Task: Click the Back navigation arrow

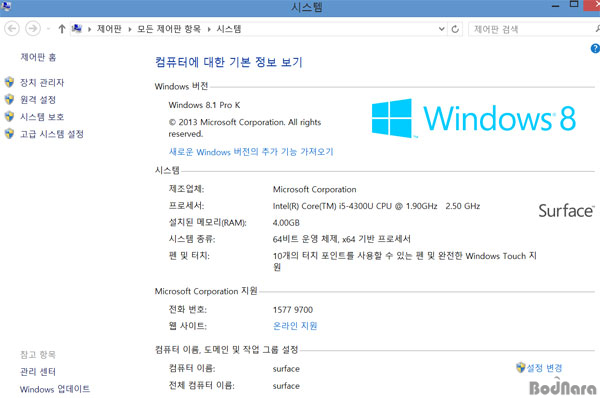Action: pos(12,29)
